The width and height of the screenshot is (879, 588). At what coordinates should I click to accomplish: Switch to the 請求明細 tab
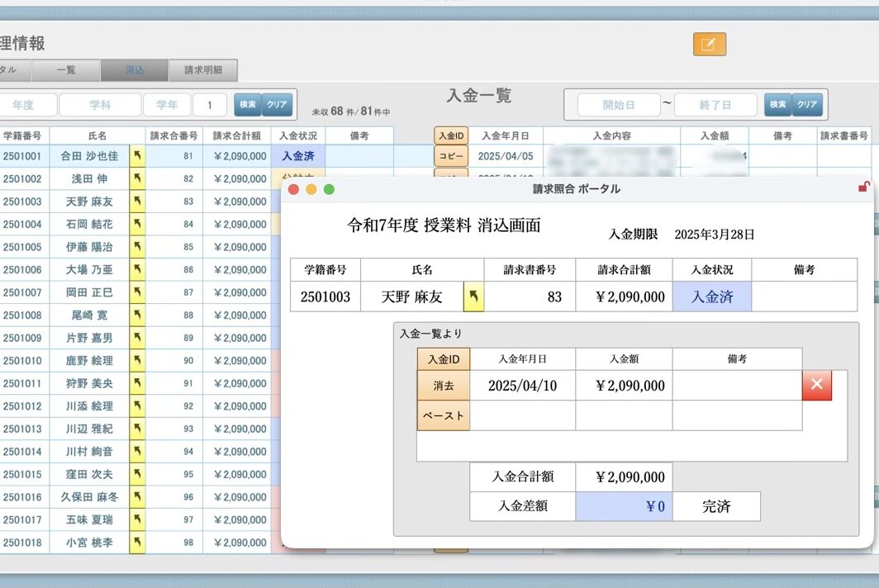(202, 70)
